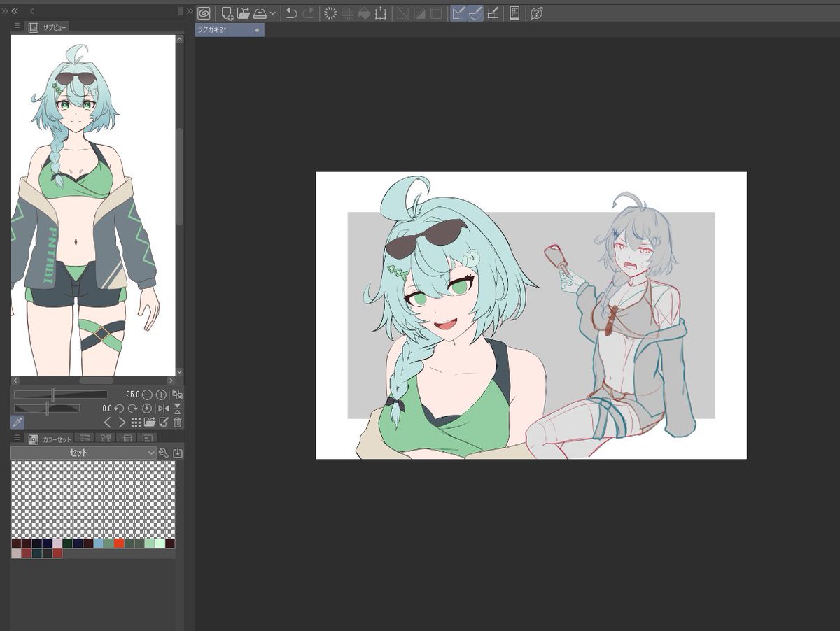Open a file from folder icon
The image size is (840, 631).
click(243, 13)
